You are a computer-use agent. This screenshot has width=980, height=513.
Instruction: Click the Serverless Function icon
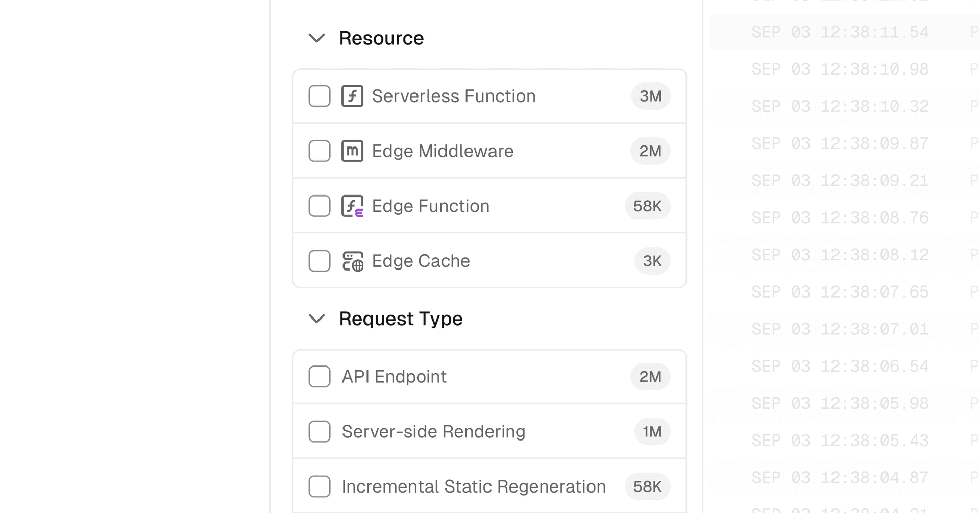[352, 96]
